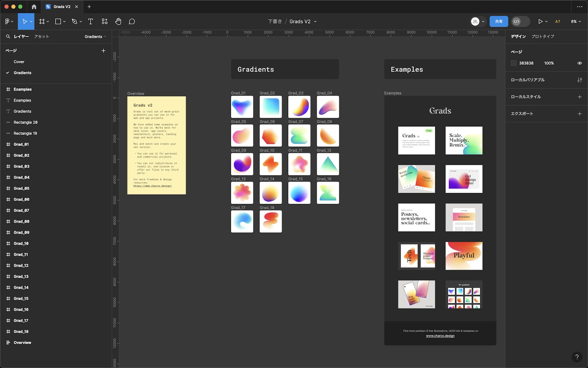The height and width of the screenshot is (368, 588).
Task: Open the www.charco.design link
Action: tap(440, 336)
